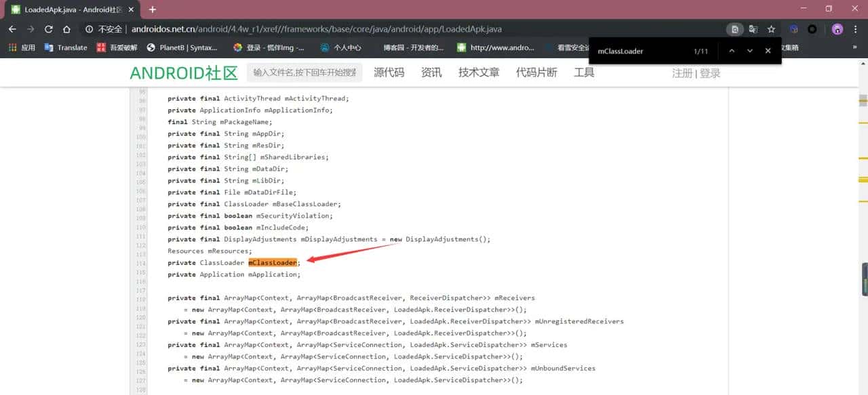This screenshot has height=395, width=868.
Task: Go to the browser home page icon
Action: click(66, 29)
